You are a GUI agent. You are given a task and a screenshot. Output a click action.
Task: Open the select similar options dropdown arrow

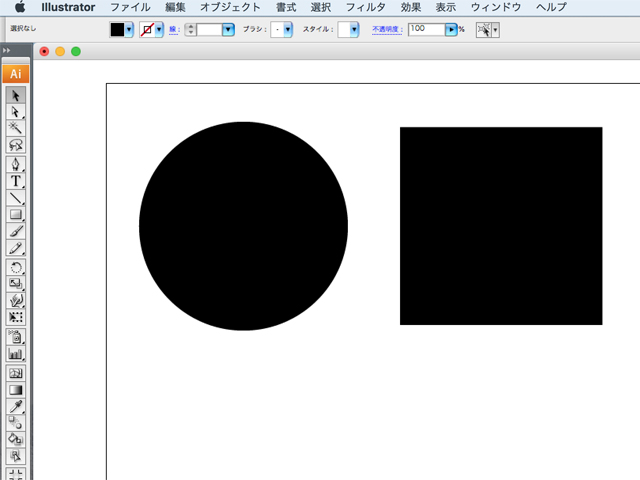(495, 30)
